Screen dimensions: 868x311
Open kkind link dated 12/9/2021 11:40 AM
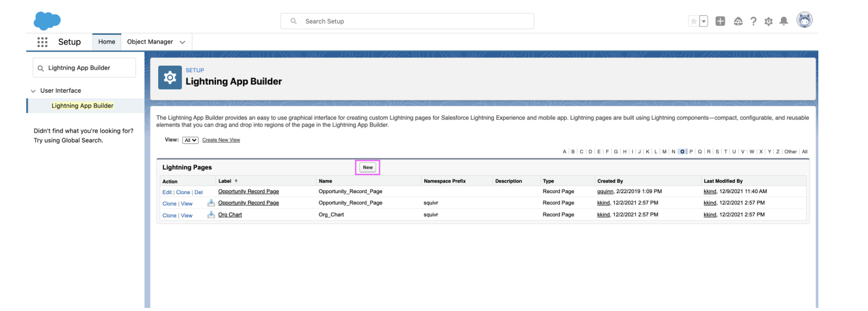[x=710, y=192]
